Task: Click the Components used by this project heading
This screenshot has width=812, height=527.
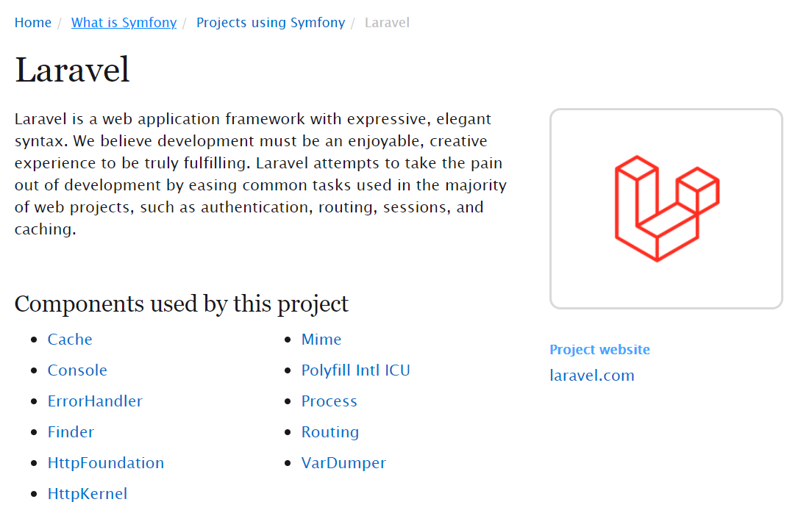Action: coord(181,304)
